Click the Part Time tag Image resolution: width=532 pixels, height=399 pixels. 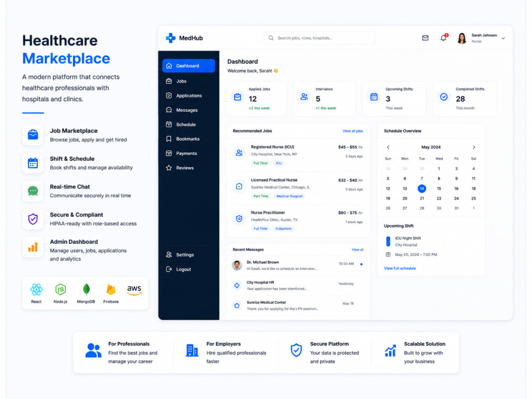tap(261, 196)
